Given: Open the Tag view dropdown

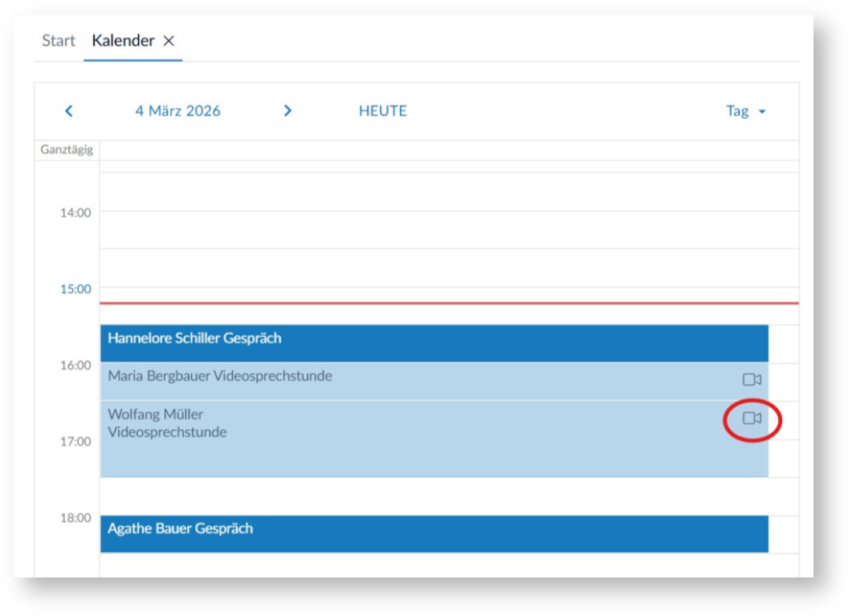Looking at the screenshot, I should [x=745, y=112].
